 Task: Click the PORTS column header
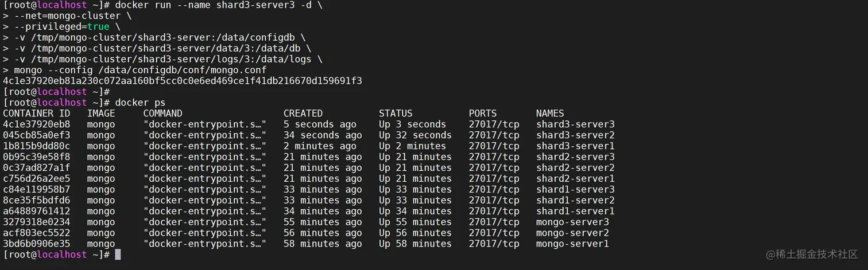tap(483, 114)
